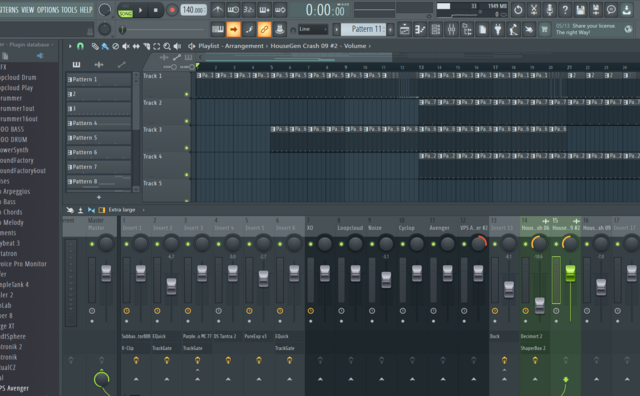
Task: Toggle Song mode button
Action: 125,13
